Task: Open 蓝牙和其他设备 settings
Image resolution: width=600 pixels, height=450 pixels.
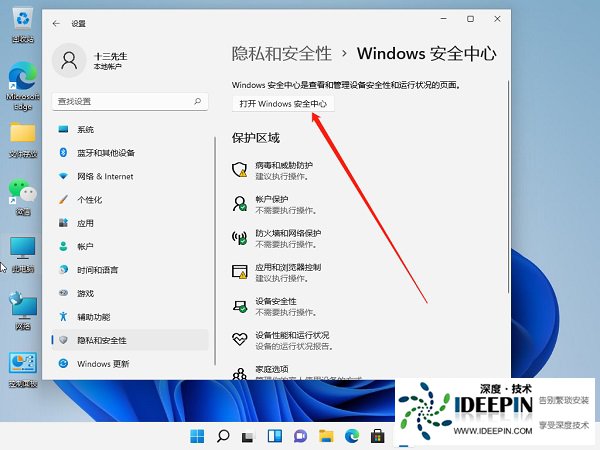Action: (x=130, y=153)
